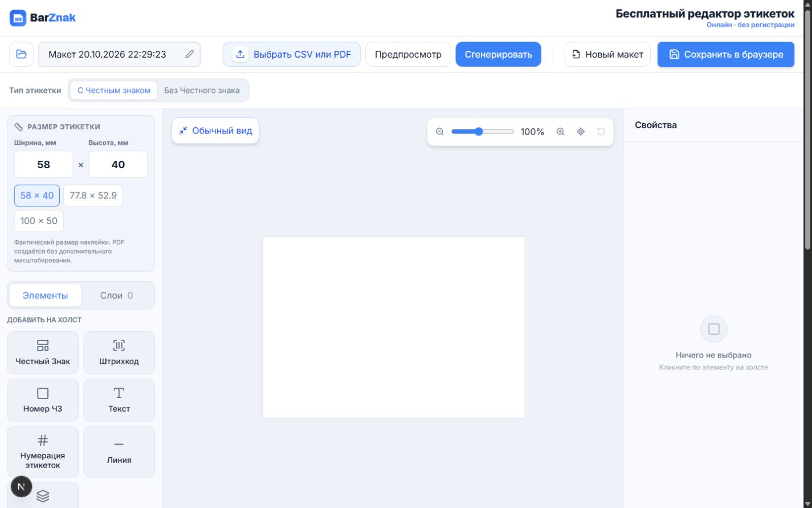Add a Штрихкод barcode element
The image size is (812, 508).
(x=119, y=352)
